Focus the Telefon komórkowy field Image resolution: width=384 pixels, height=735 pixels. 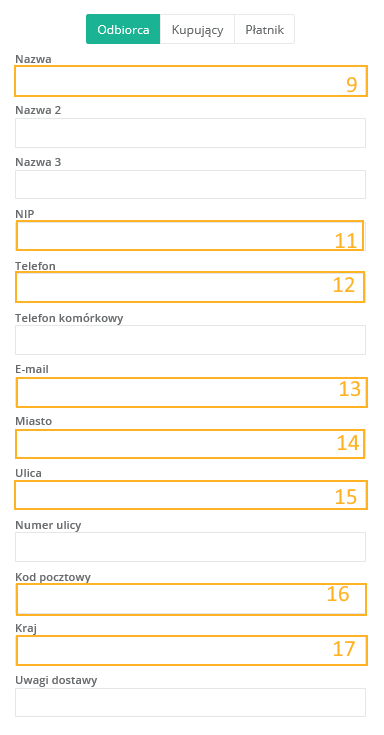coord(190,340)
